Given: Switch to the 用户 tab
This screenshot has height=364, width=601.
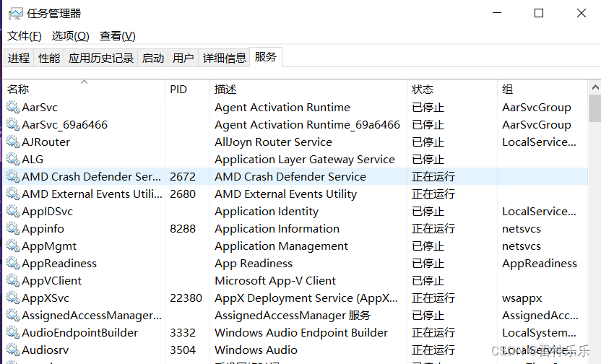Looking at the screenshot, I should pos(183,58).
